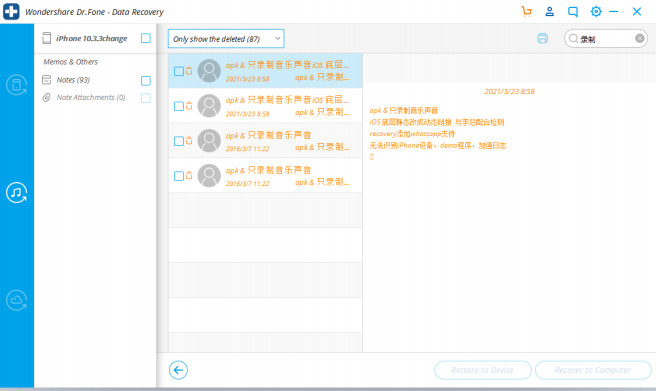Click trash icon on first 2021/3/23 8:58 note
The width and height of the screenshot is (656, 391).
point(189,71)
